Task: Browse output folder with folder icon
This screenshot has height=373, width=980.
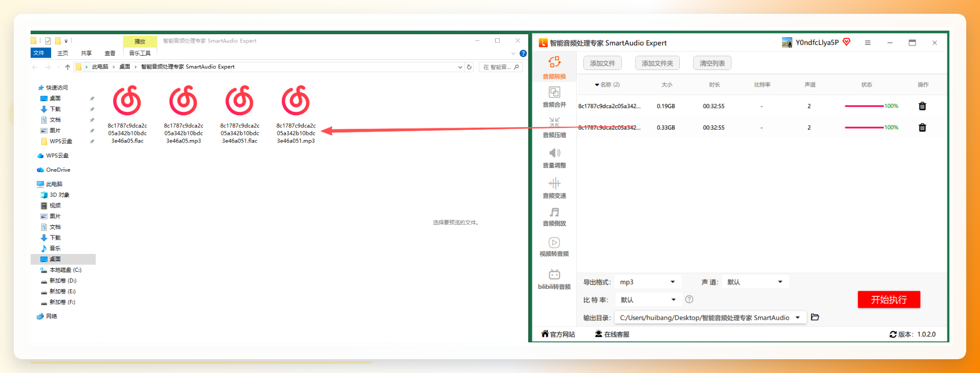Action: click(x=815, y=317)
